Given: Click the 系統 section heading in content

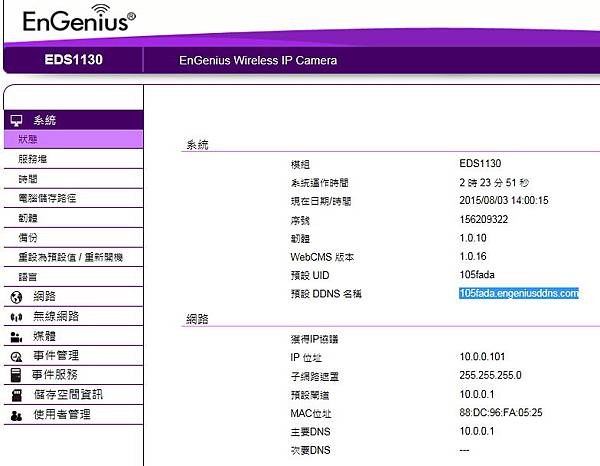Looking at the screenshot, I should pos(197,145).
